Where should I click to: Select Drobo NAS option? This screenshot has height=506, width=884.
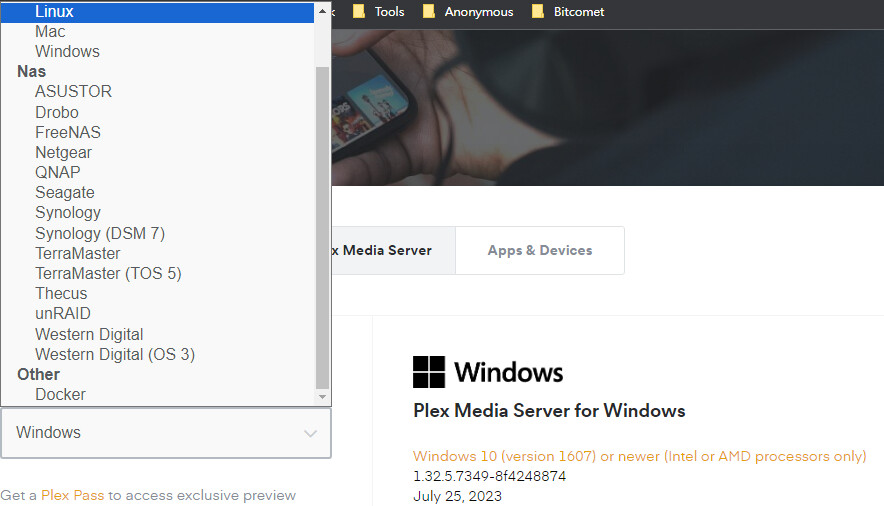pos(157,112)
